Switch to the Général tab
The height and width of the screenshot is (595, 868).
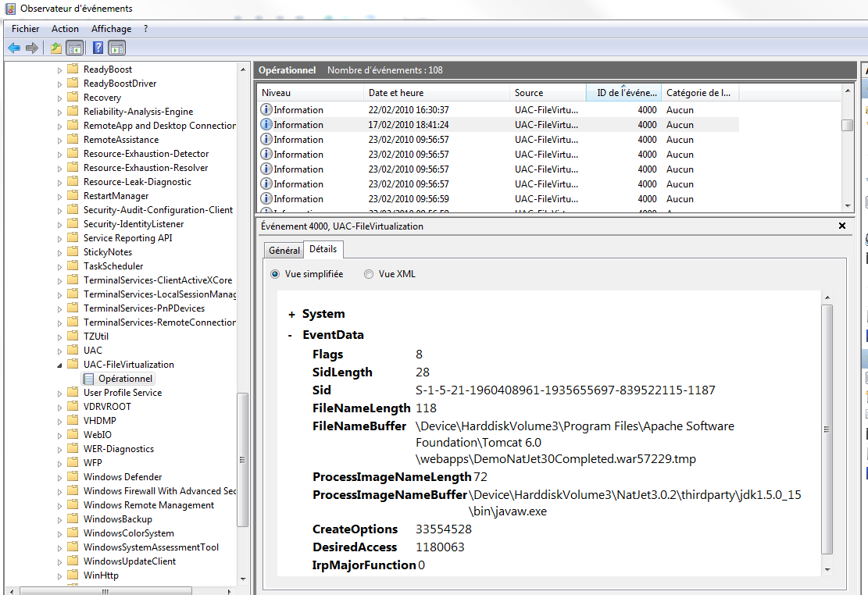click(284, 250)
